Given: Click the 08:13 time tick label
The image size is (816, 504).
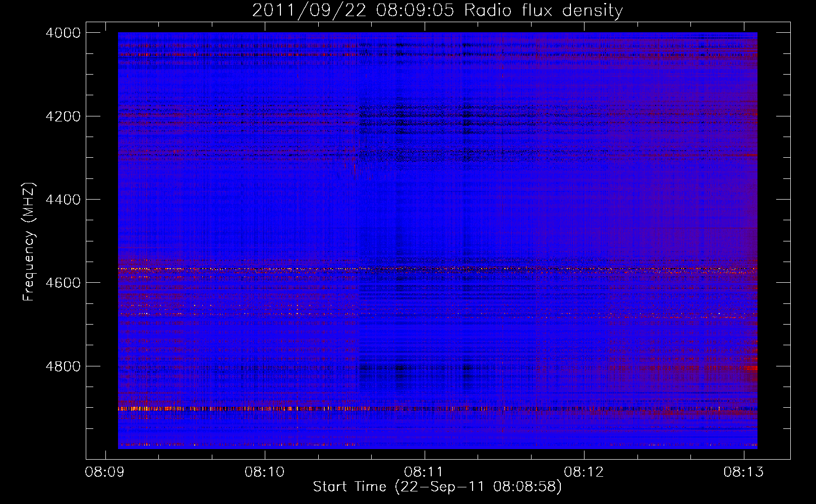Looking at the screenshot, I should point(744,472).
